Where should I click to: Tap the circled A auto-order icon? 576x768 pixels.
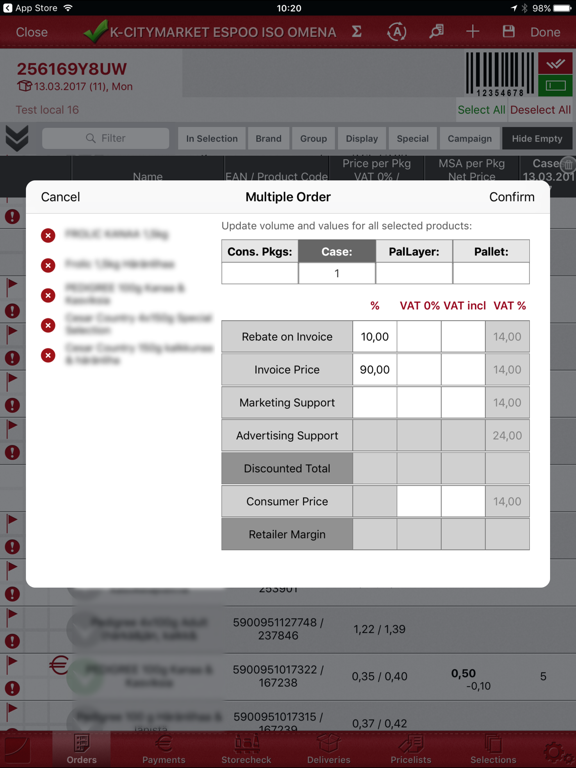tap(397, 32)
